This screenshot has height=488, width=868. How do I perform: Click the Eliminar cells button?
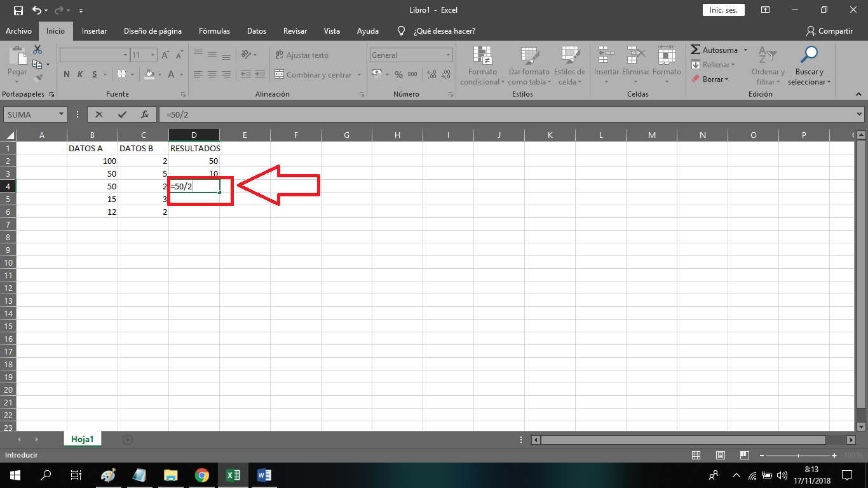pos(635,65)
